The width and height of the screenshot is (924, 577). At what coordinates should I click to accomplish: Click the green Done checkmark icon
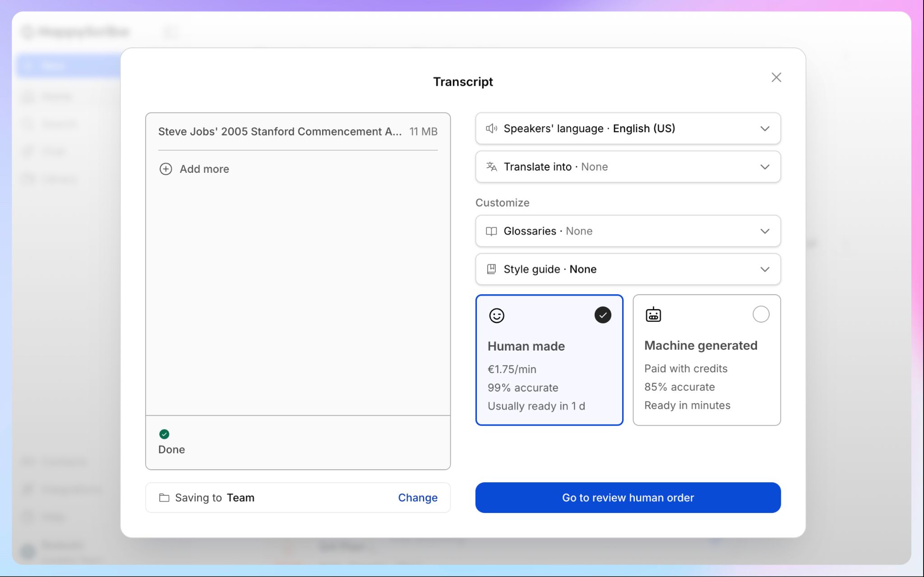[164, 434]
